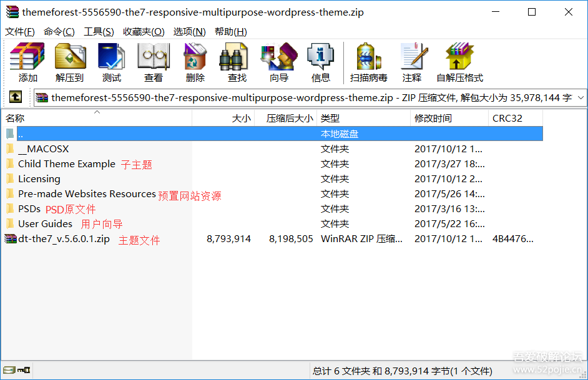Click the dt-the7 zip archive icon

(11, 239)
